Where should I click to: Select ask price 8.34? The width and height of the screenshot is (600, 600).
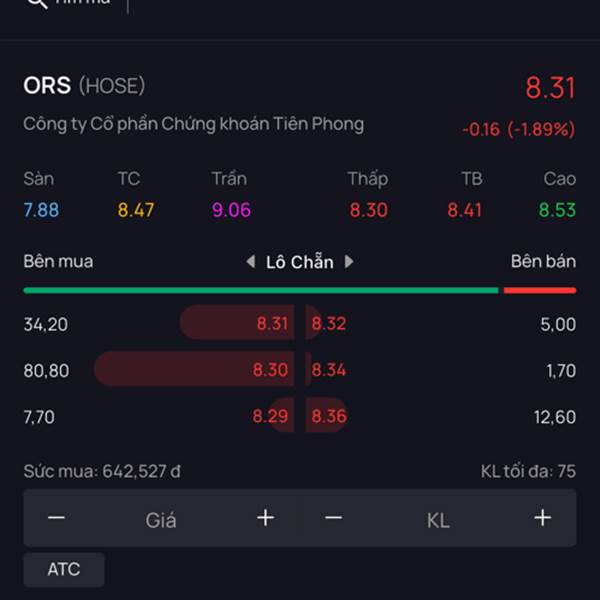tap(329, 370)
